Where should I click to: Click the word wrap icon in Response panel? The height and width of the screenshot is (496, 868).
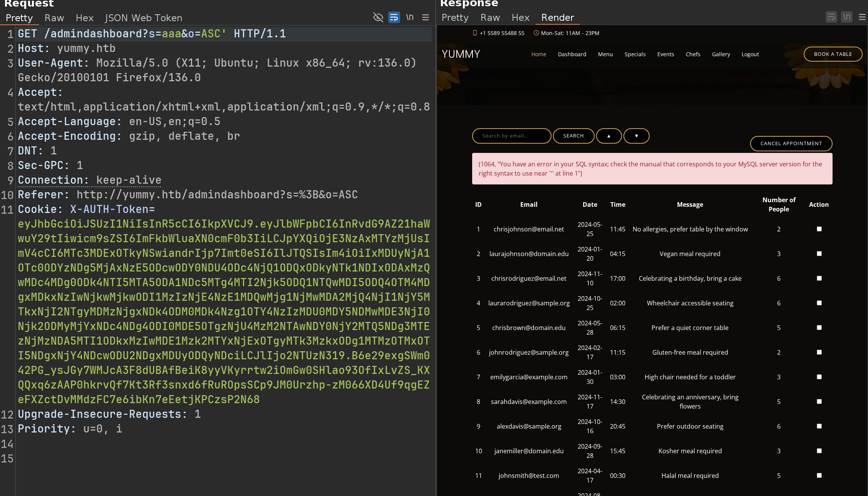tap(831, 17)
